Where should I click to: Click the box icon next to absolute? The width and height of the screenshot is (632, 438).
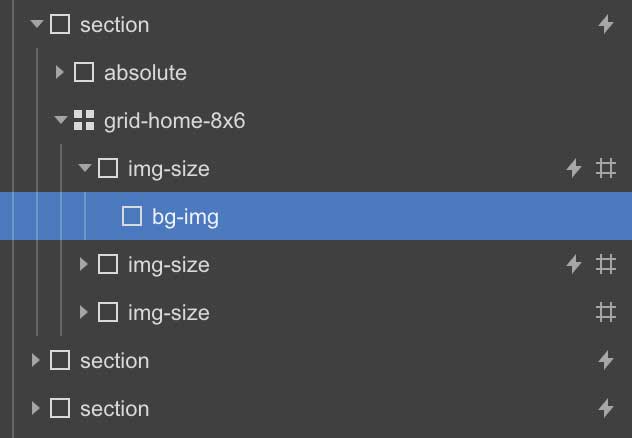[84, 73]
